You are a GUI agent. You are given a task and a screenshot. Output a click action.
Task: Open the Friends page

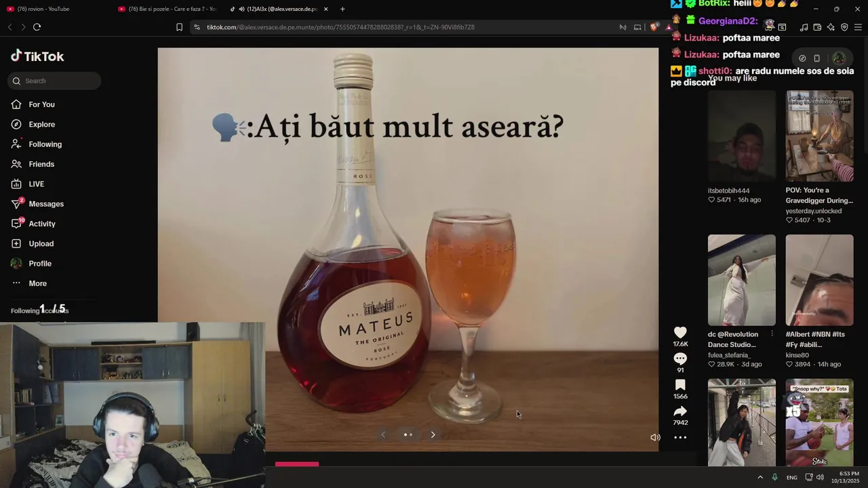coord(41,164)
